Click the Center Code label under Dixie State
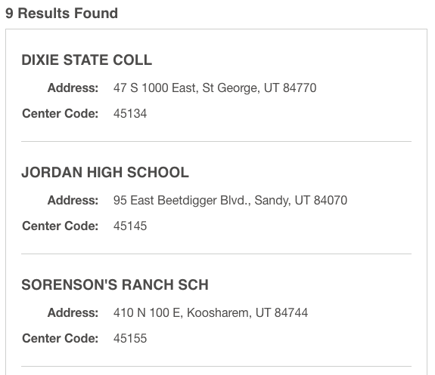Screen dimensions: 435x375 pos(60,114)
